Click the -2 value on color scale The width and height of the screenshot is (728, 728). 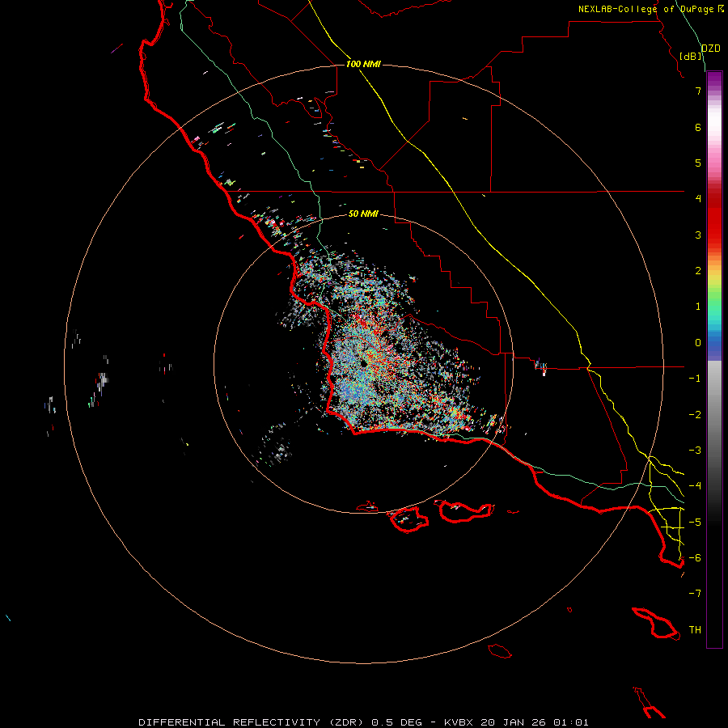coord(695,415)
